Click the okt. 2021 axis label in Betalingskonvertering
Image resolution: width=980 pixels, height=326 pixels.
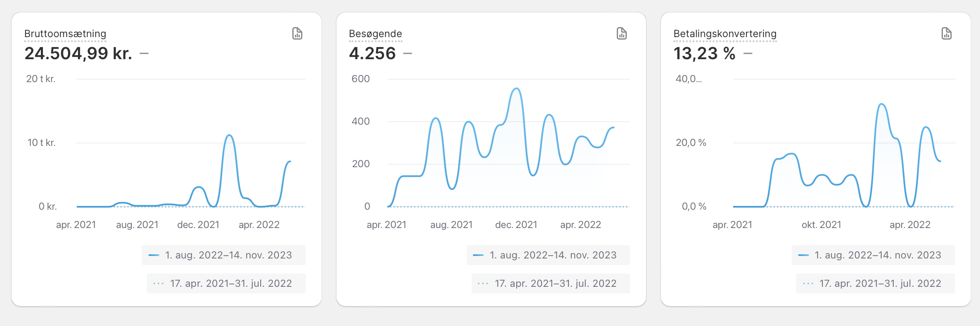(x=821, y=225)
